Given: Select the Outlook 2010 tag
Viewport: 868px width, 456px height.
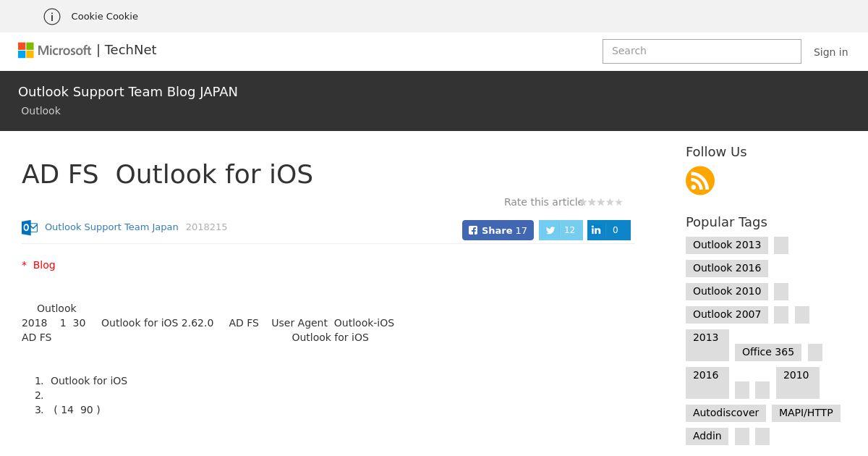Looking at the screenshot, I should pos(727,292).
